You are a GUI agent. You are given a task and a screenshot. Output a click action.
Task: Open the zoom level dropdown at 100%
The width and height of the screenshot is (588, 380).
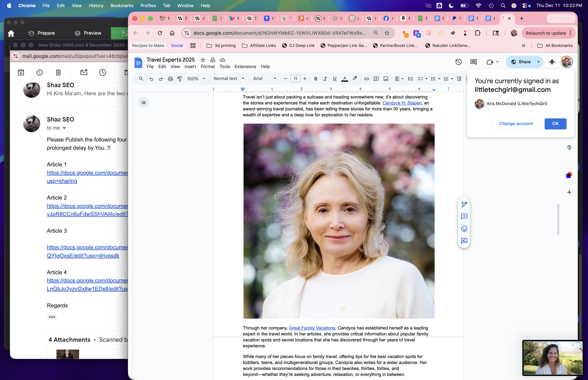(x=196, y=79)
